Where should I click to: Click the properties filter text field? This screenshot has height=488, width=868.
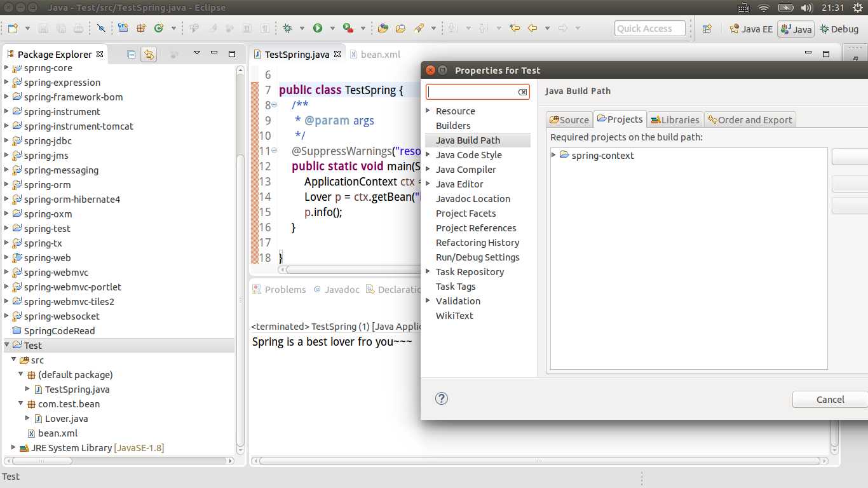coord(471,92)
